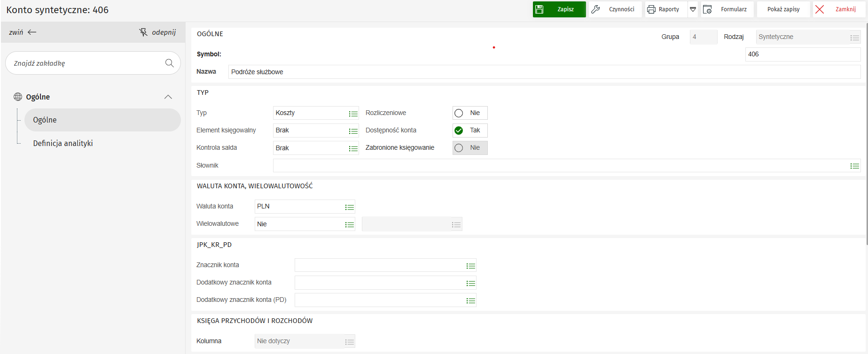
Task: Open the Waluta konta dropdown
Action: click(349, 207)
